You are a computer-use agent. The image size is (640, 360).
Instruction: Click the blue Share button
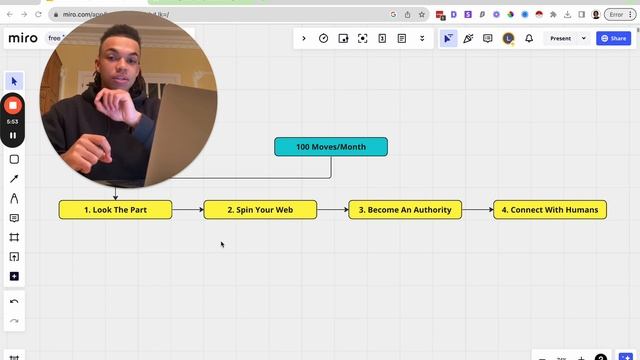click(613, 38)
